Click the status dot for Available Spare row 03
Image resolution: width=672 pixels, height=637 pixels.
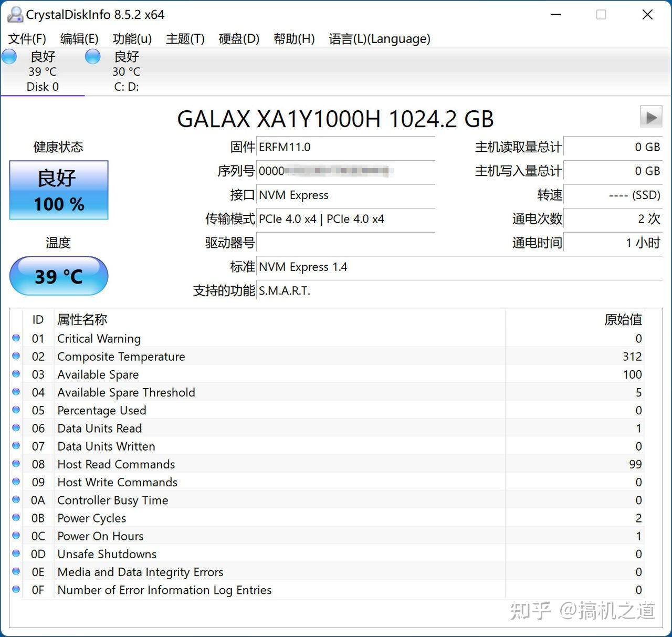[x=16, y=373]
